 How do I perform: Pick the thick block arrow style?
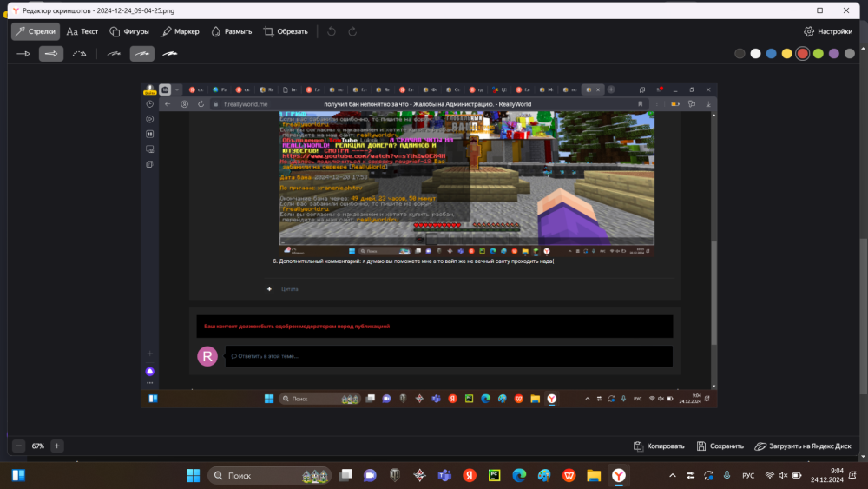pyautogui.click(x=51, y=54)
